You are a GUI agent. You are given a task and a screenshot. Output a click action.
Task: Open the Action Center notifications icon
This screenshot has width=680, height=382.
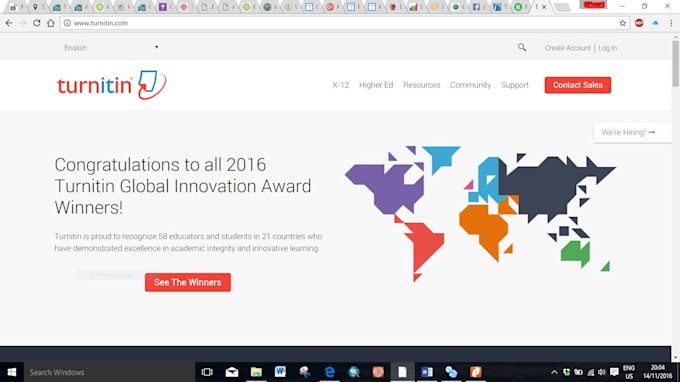(614, 372)
